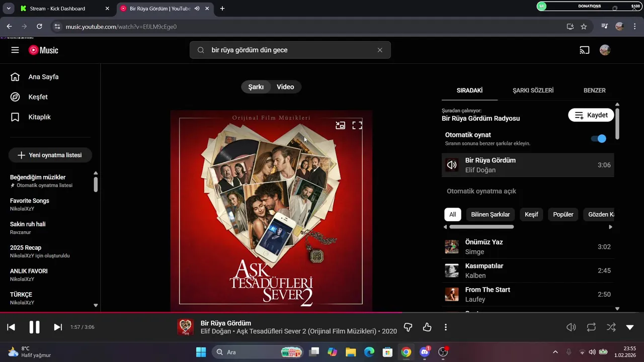This screenshot has height=362, width=644.
Task: Like the song Bir Rüya Gördüm
Action: [427, 327]
